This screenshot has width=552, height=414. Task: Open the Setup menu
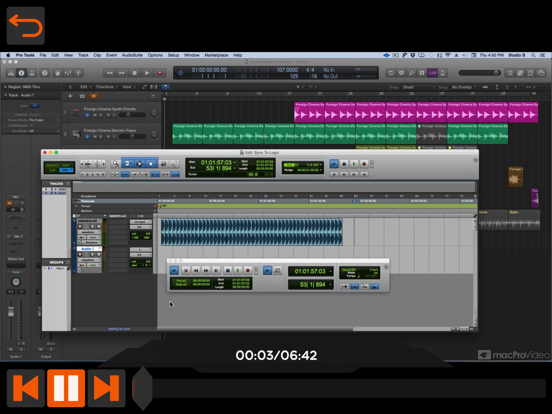pos(173,55)
